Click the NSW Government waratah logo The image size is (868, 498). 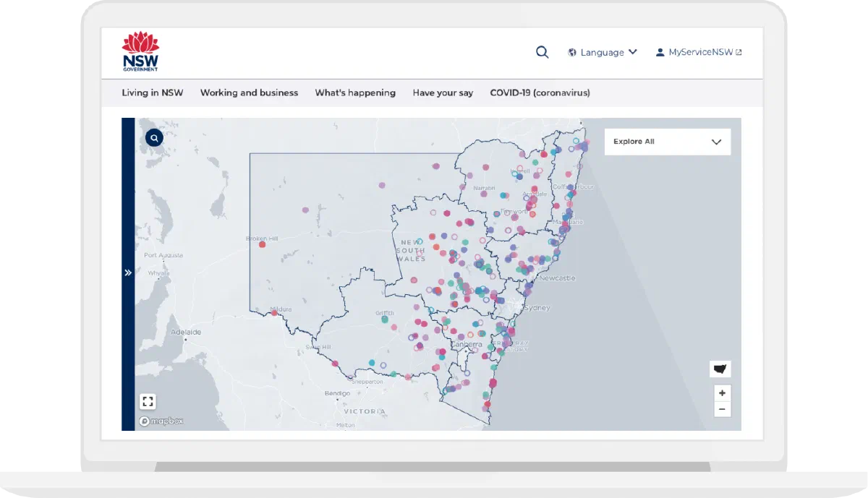pyautogui.click(x=140, y=52)
